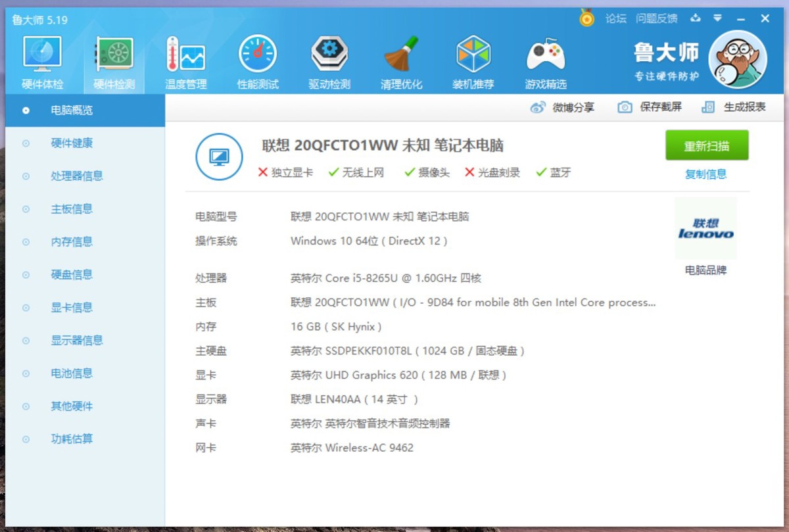Click the heading 联想 20QFCTO1WW 未知 笔记本电脑
This screenshot has width=789, height=532.
click(383, 145)
